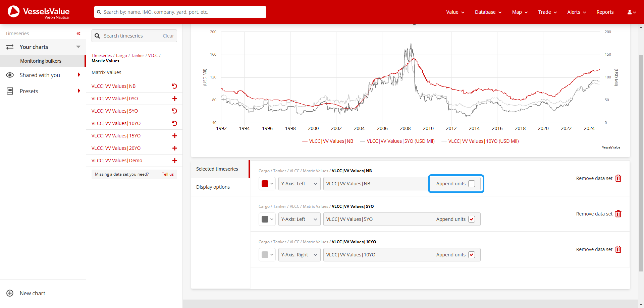Clear the timeseries search field
Image resolution: width=644 pixels, height=308 pixels.
click(168, 36)
